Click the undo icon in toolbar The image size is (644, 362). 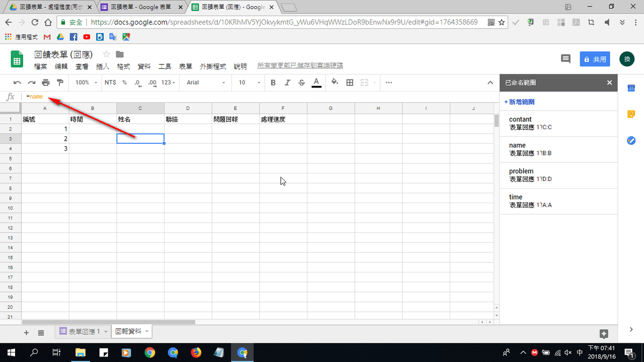18,82
